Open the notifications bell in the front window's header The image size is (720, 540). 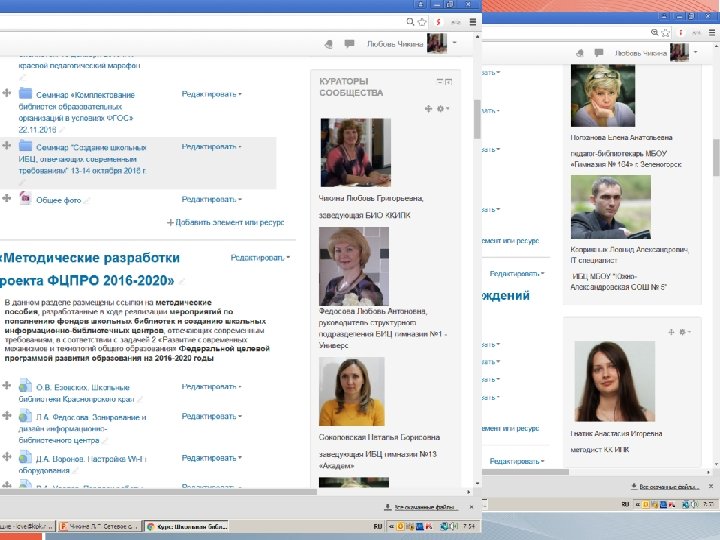[328, 44]
